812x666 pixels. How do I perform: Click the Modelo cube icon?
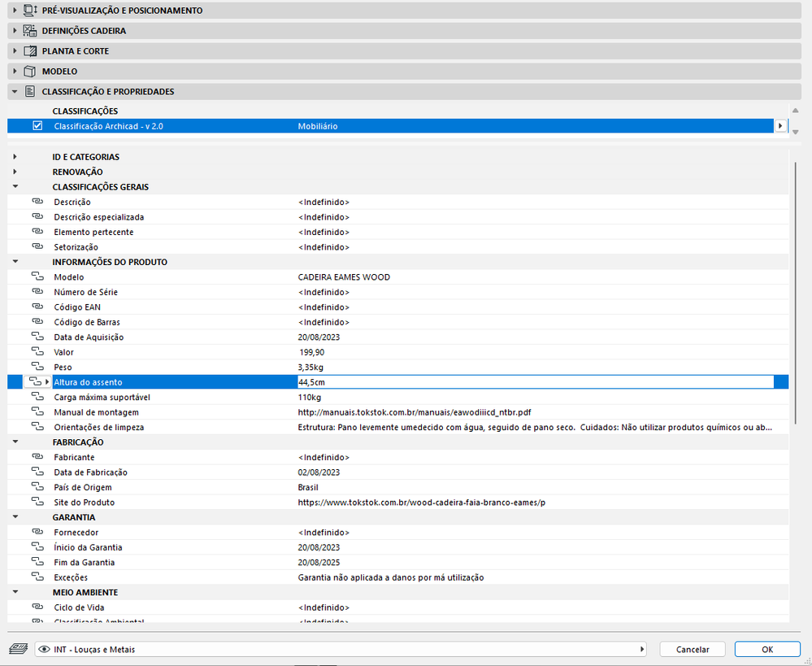click(30, 71)
